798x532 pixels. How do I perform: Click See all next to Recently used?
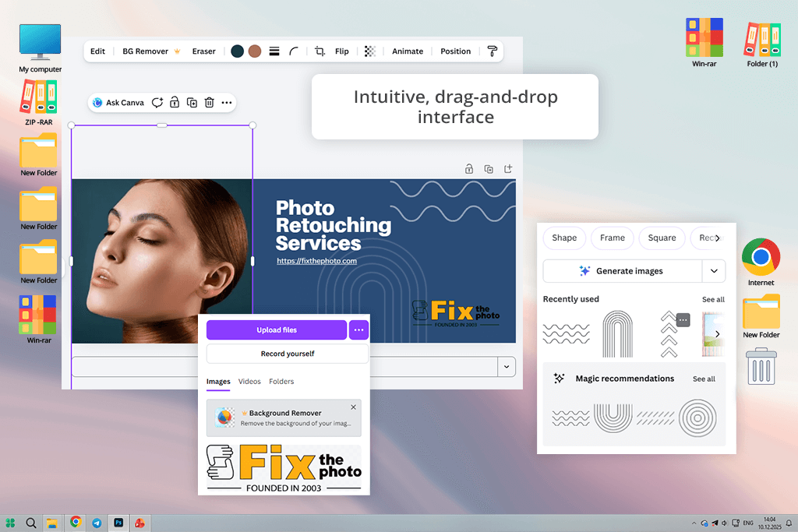[713, 300]
